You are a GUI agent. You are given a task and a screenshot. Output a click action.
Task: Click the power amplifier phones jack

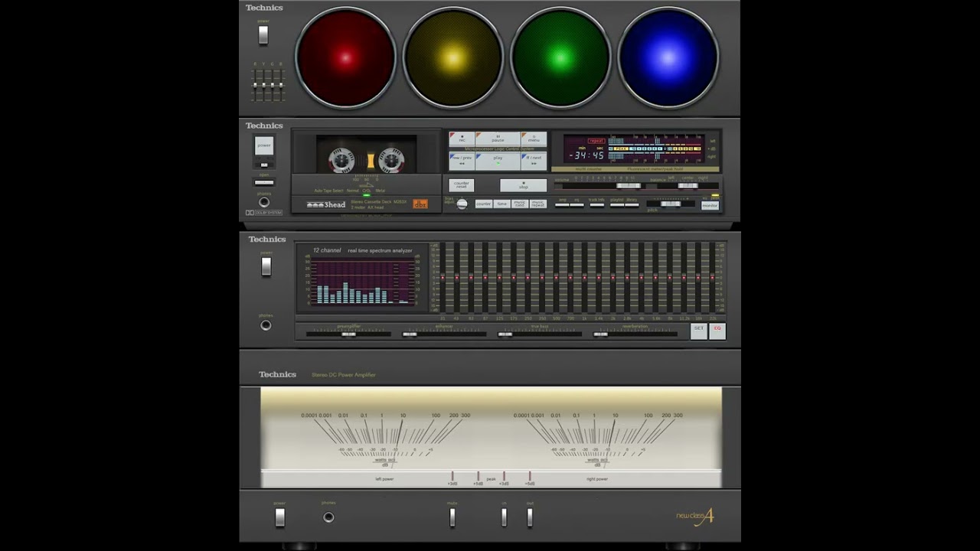328,517
